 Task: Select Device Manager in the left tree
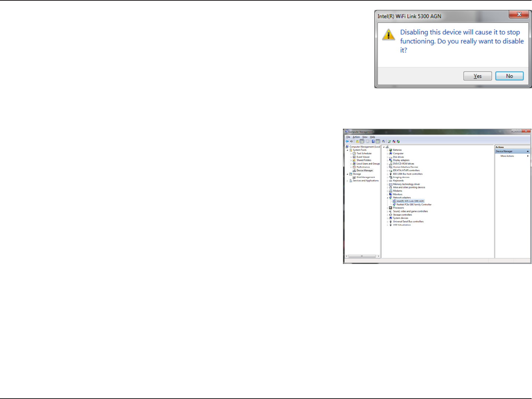pyautogui.click(x=365, y=171)
